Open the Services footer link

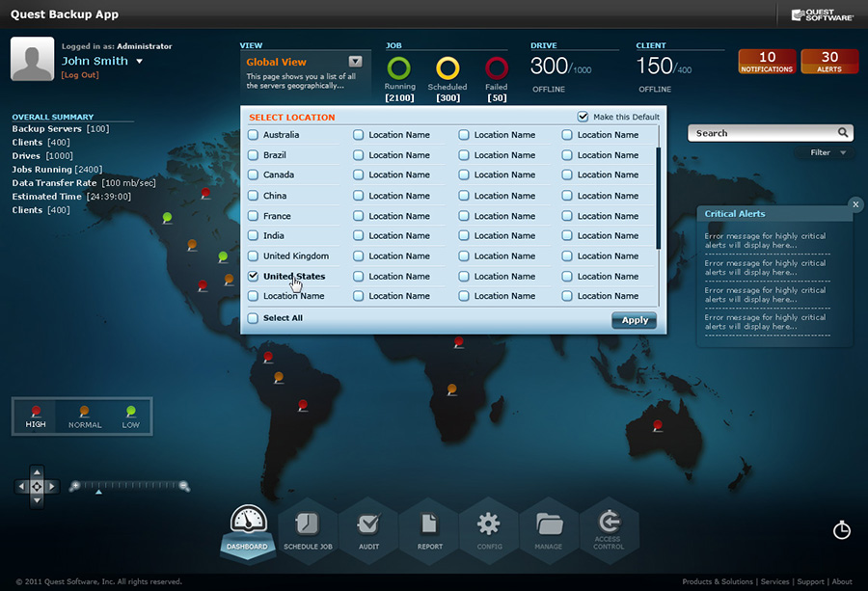(774, 581)
